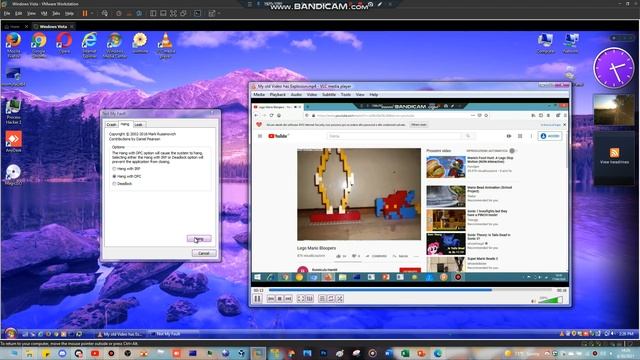Open VLC Audio menu
The width and height of the screenshot is (640, 360).
(296, 95)
